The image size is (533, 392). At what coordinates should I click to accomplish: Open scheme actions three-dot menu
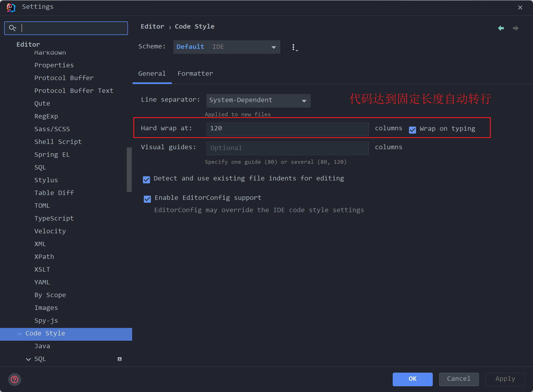click(x=294, y=47)
